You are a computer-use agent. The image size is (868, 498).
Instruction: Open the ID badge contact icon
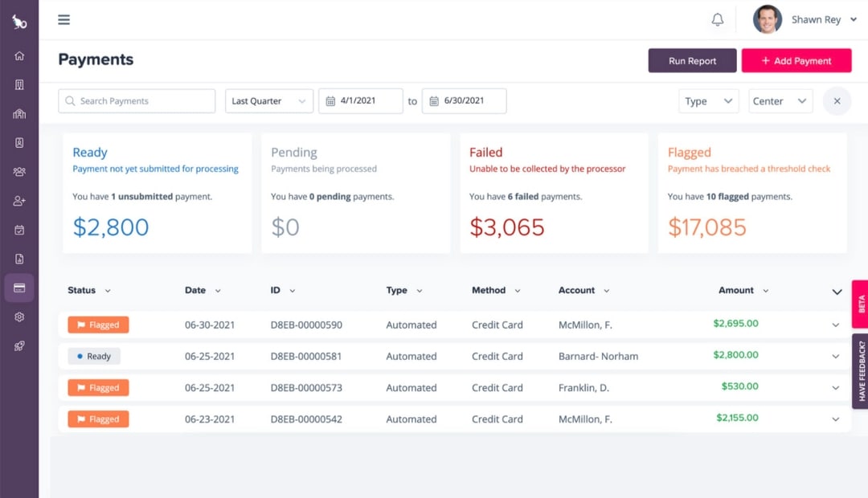point(19,142)
